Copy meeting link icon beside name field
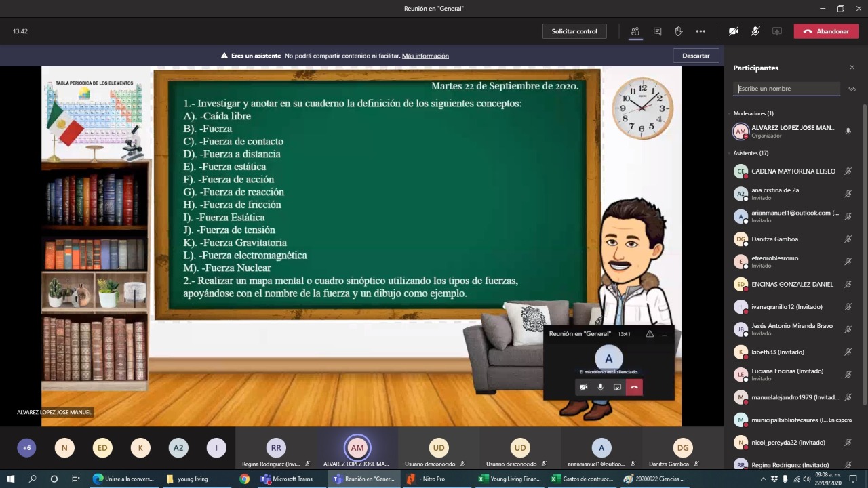Image resolution: width=868 pixels, height=488 pixels. click(852, 89)
